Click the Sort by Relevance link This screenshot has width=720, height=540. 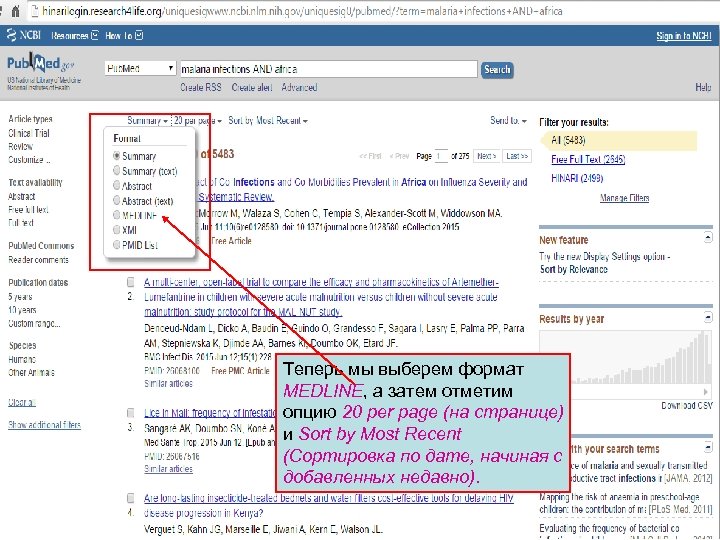point(574,270)
